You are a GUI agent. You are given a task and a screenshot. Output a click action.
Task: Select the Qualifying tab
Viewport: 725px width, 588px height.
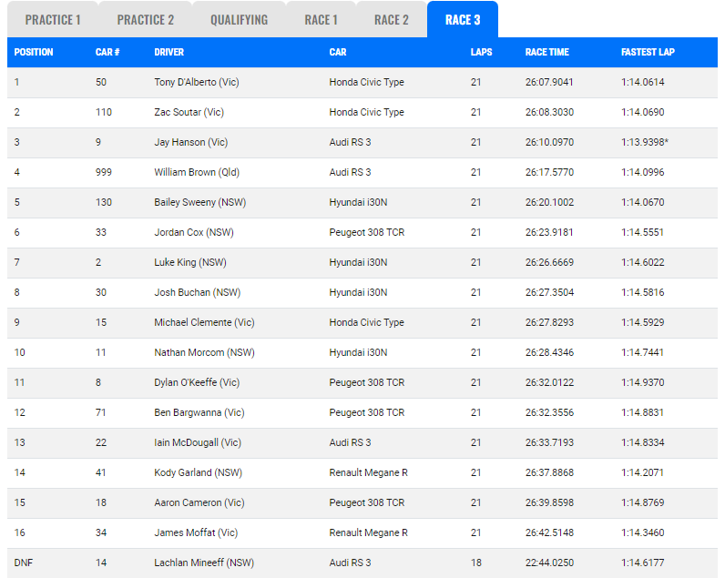pos(239,20)
